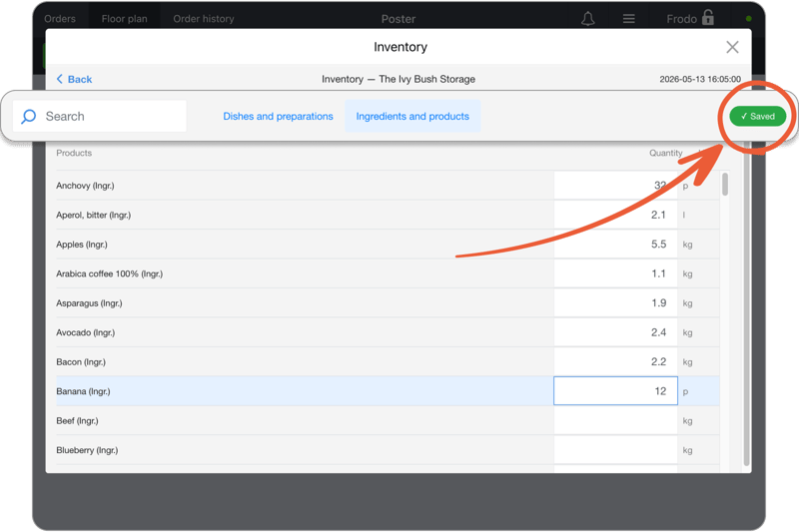Click the product list scrollbar thumb

click(x=725, y=184)
